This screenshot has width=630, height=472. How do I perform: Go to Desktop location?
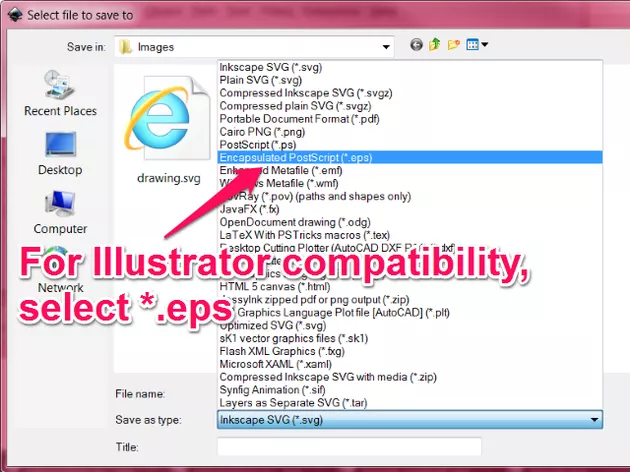(60, 153)
